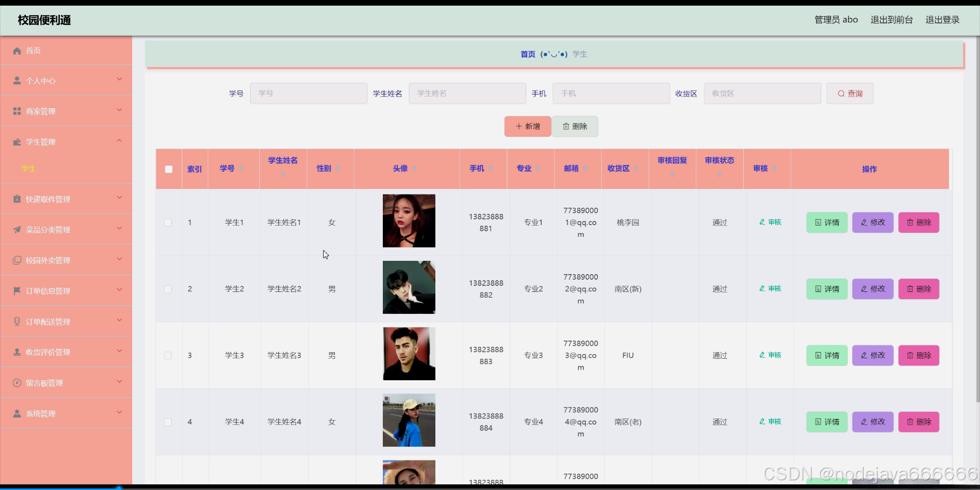The image size is (980, 490).
Task: Click the person icon beside 个人中心
Action: tap(17, 81)
